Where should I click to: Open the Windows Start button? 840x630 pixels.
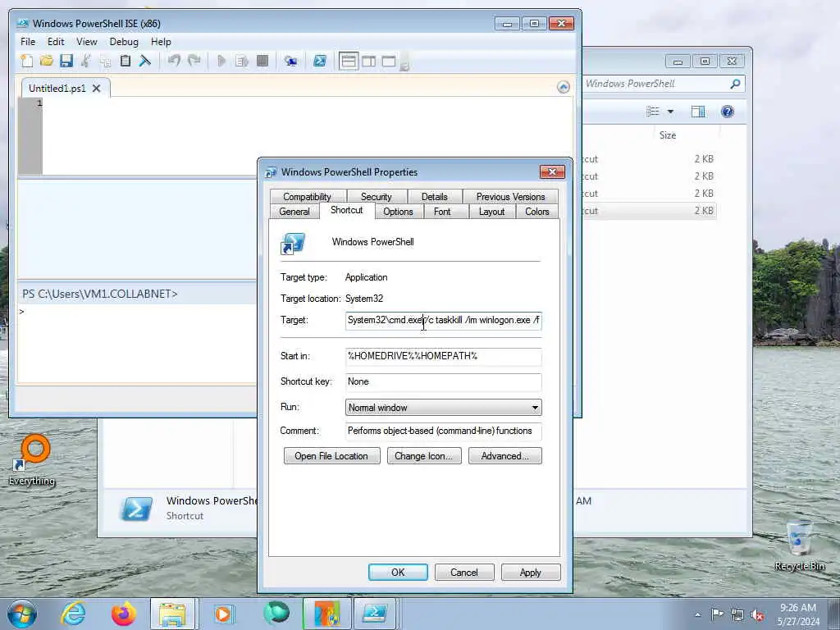click(x=22, y=614)
